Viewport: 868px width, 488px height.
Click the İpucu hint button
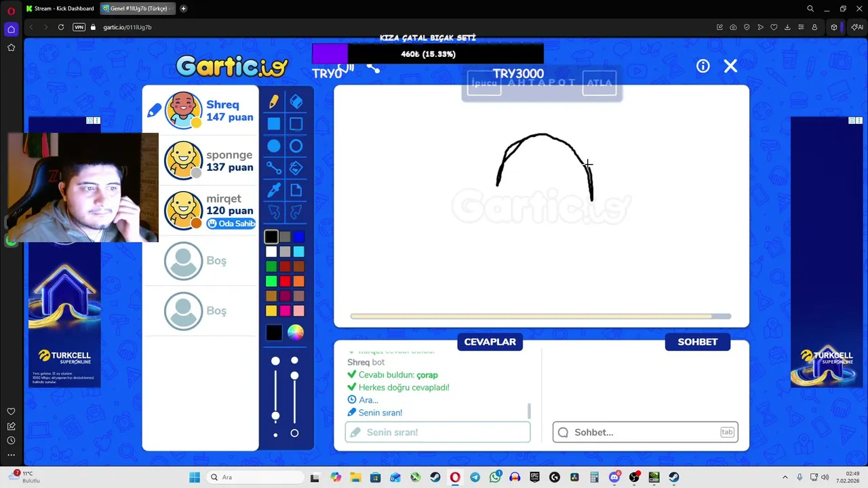click(x=484, y=83)
